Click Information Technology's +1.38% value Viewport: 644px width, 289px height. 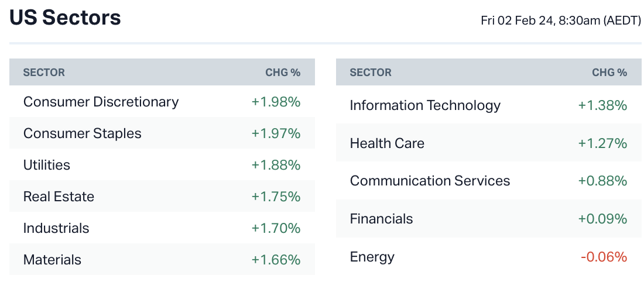(x=602, y=105)
